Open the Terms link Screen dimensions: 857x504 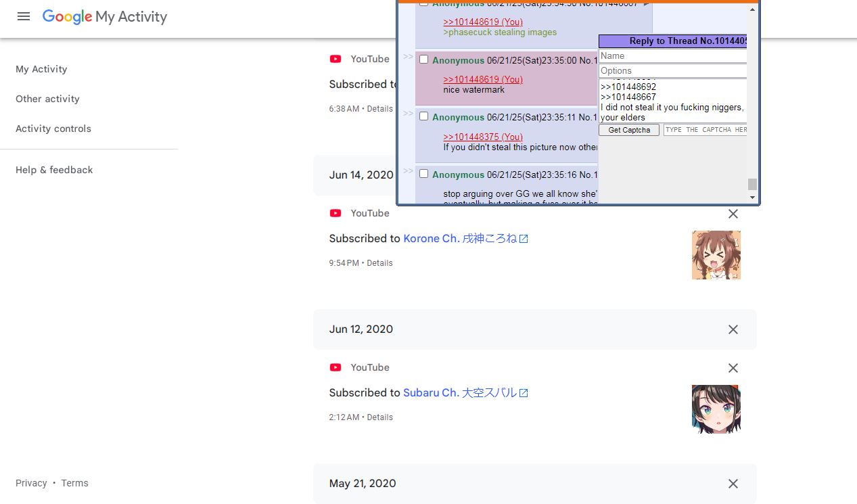[74, 483]
